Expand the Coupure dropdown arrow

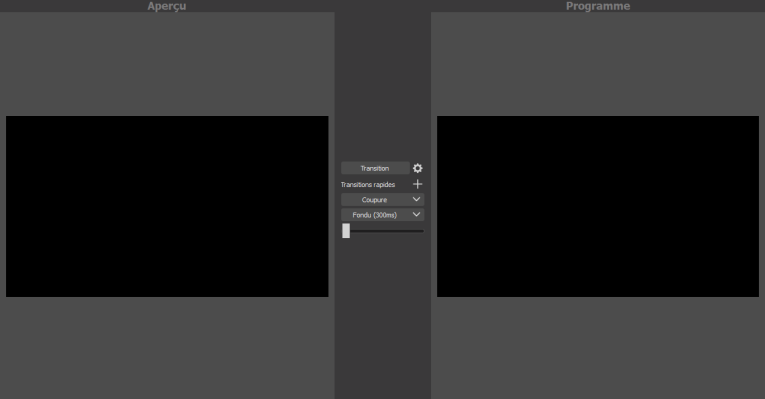point(416,200)
